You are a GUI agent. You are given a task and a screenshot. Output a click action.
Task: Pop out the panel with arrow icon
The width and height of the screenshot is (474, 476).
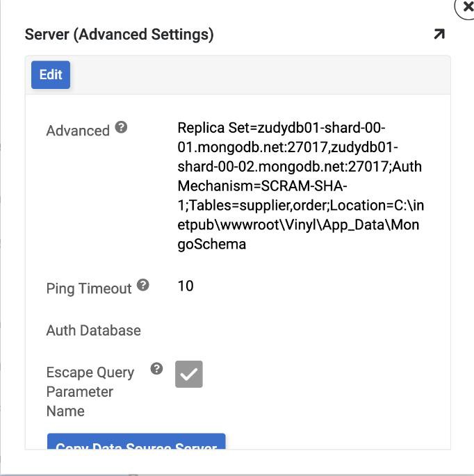pos(439,34)
